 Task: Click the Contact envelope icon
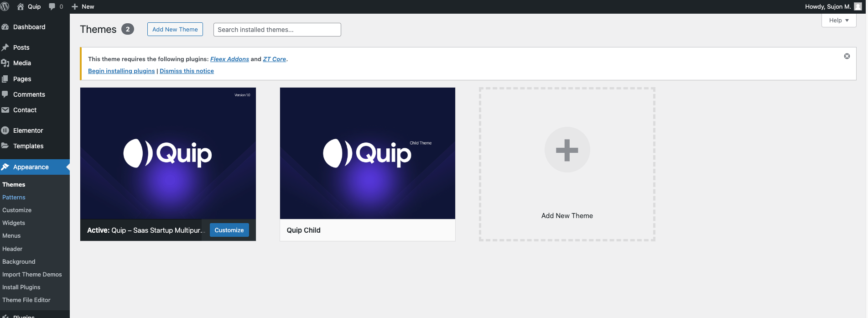tap(5, 110)
